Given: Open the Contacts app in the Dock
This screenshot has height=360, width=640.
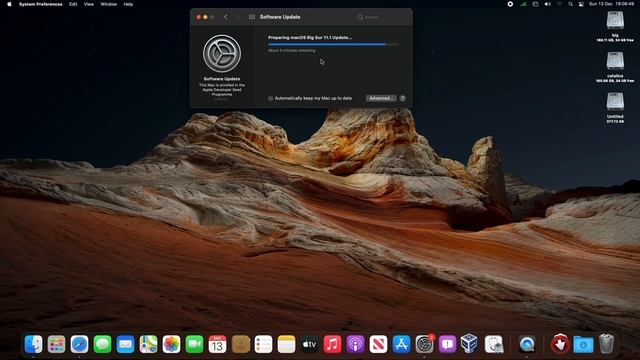Looking at the screenshot, I should 241,344.
